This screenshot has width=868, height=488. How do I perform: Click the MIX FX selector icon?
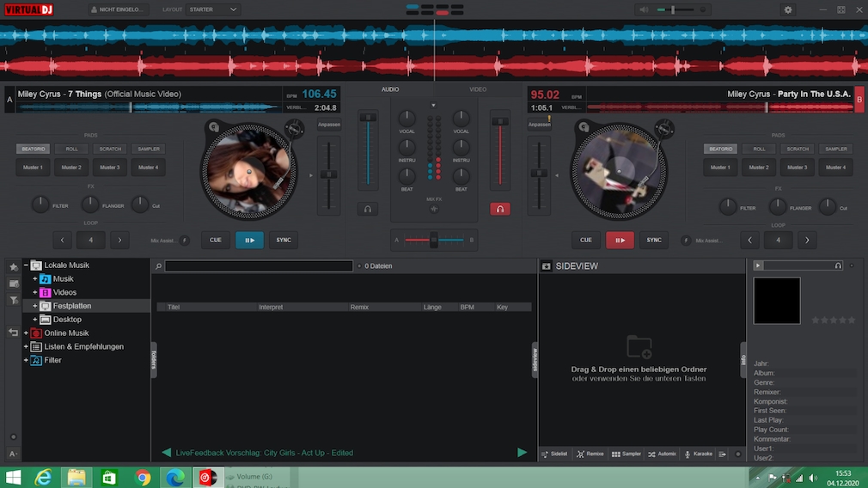[x=434, y=209]
